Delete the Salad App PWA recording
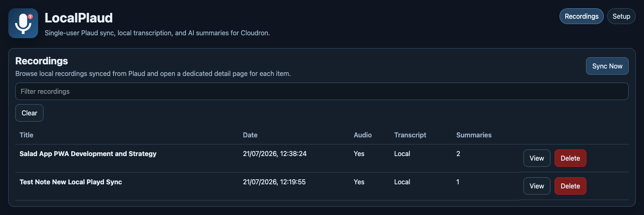Screen dimensions: 644x215 (x=570, y=158)
